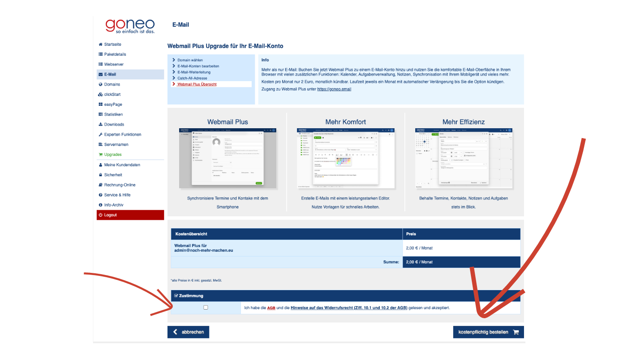Click the Logout power icon
644x348 pixels.
100,215
